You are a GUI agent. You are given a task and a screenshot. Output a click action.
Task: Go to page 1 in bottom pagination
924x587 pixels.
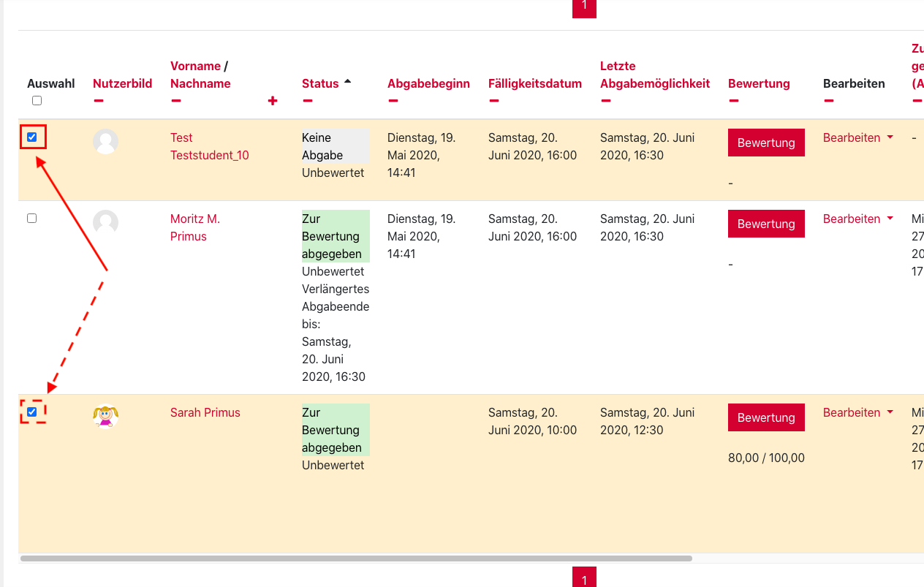pyautogui.click(x=584, y=579)
